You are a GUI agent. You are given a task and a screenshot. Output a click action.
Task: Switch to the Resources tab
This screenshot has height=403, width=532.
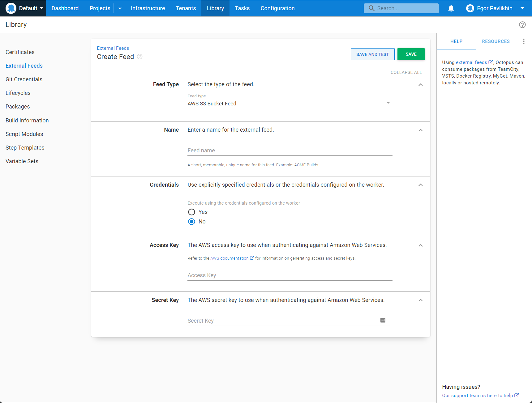496,41
